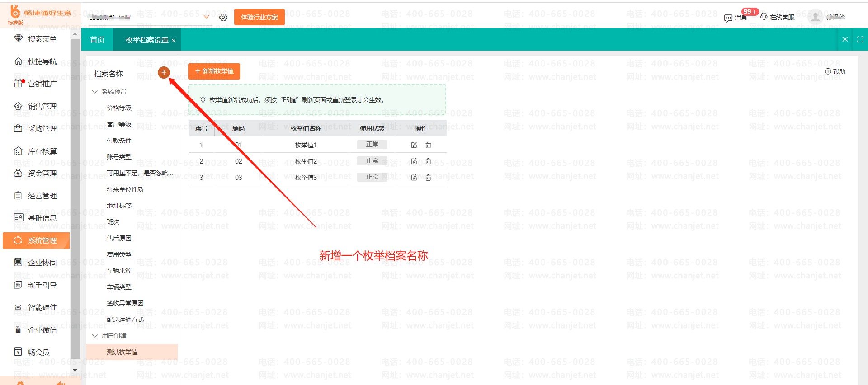Click the 体验行业方案 button
The width and height of the screenshot is (868, 385).
[x=259, y=17]
